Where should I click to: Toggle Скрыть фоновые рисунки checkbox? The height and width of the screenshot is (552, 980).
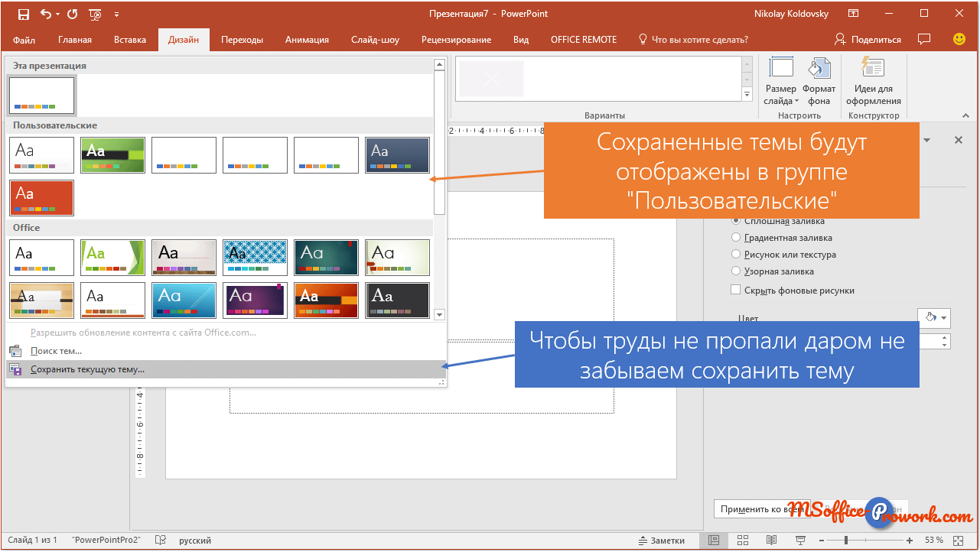(736, 291)
